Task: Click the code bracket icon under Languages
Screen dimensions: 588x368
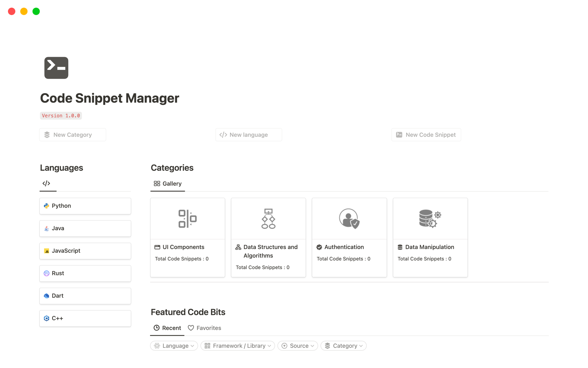Action: tap(46, 183)
